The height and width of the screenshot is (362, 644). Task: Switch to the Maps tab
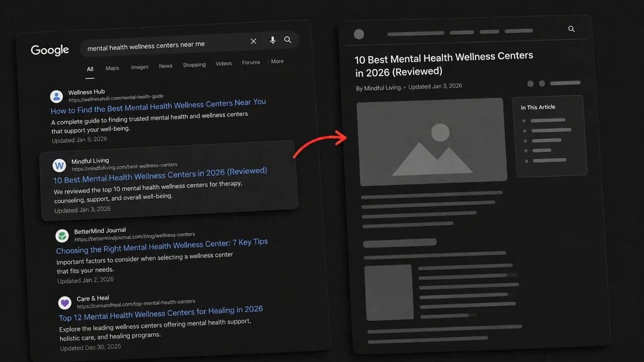tap(112, 68)
